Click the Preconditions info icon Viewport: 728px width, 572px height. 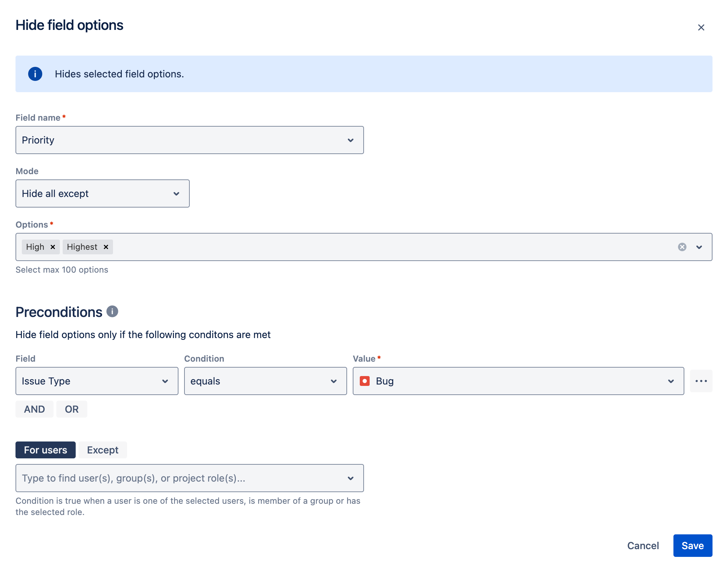(112, 312)
